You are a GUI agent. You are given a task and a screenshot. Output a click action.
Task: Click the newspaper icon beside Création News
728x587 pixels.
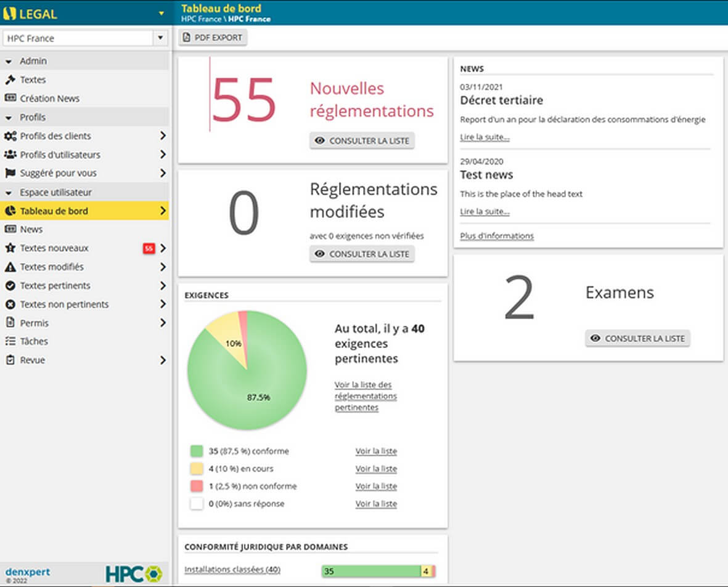click(10, 98)
